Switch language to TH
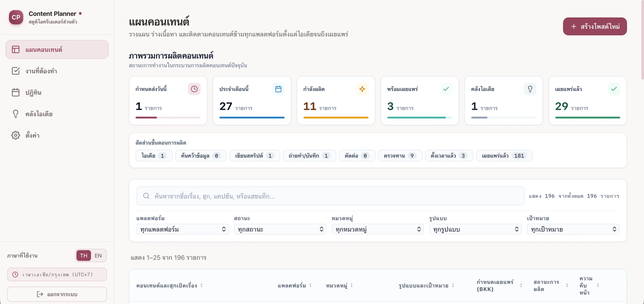644x304 pixels. coord(84,256)
